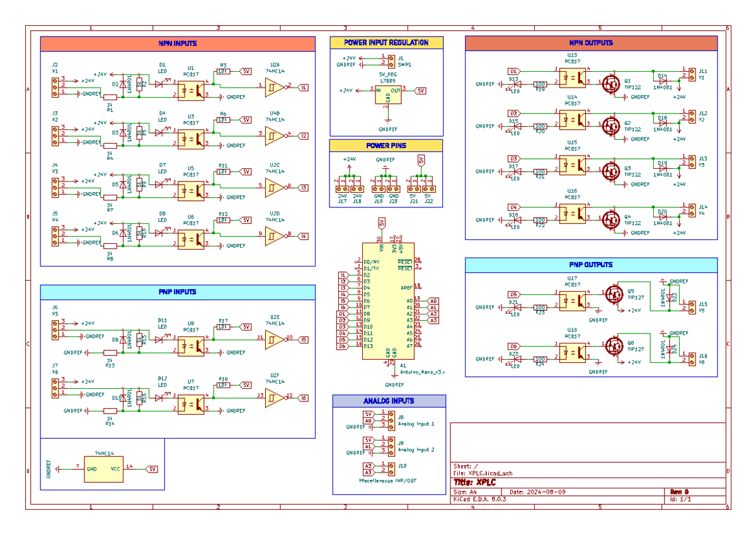Click the Title: XPLC text in title block
Image resolution: width=756 pixels, height=535 pixels.
pyautogui.click(x=474, y=481)
